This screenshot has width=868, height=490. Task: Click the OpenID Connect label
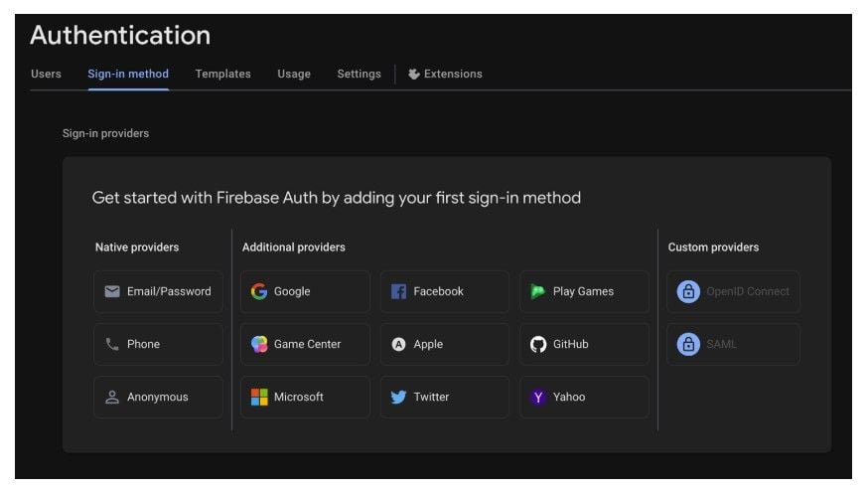(748, 291)
